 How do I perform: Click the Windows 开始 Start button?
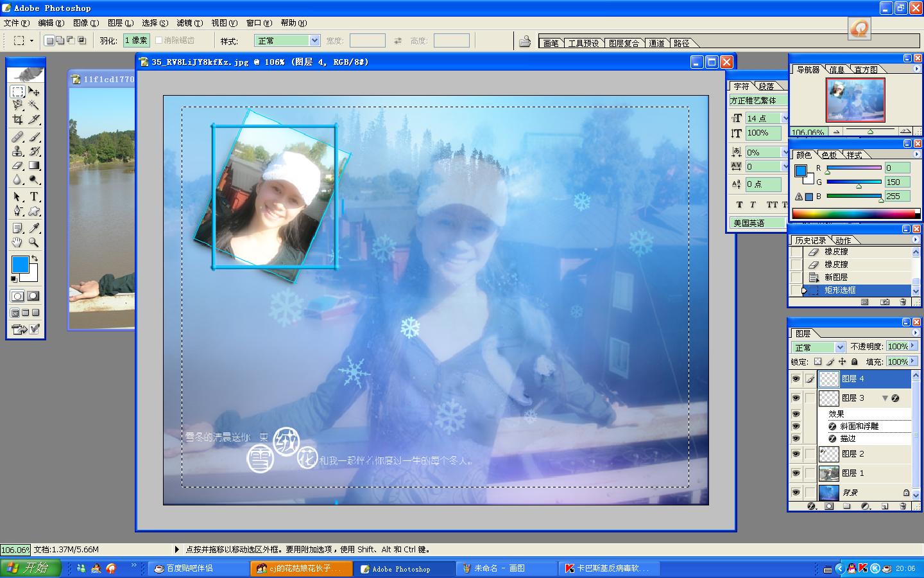tap(30, 568)
